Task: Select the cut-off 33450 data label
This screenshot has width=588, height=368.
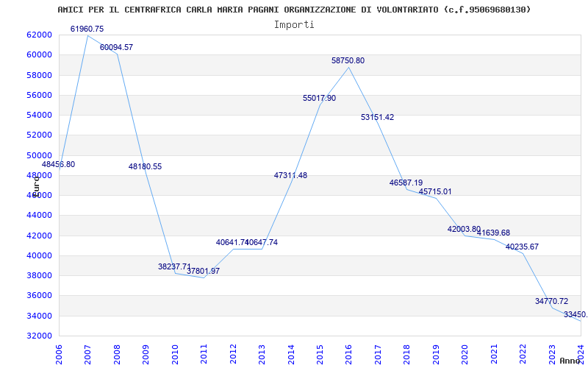Action: point(576,315)
